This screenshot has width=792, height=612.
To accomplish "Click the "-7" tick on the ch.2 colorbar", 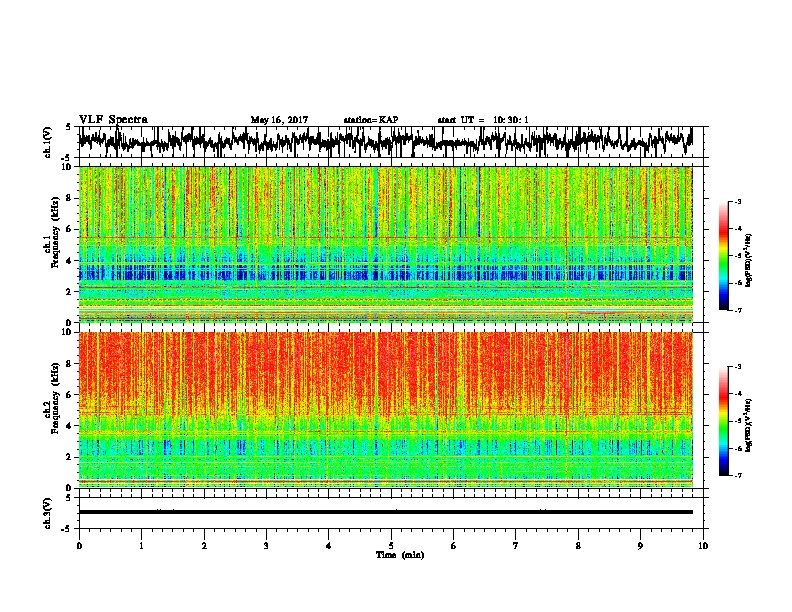I will tap(738, 475).
